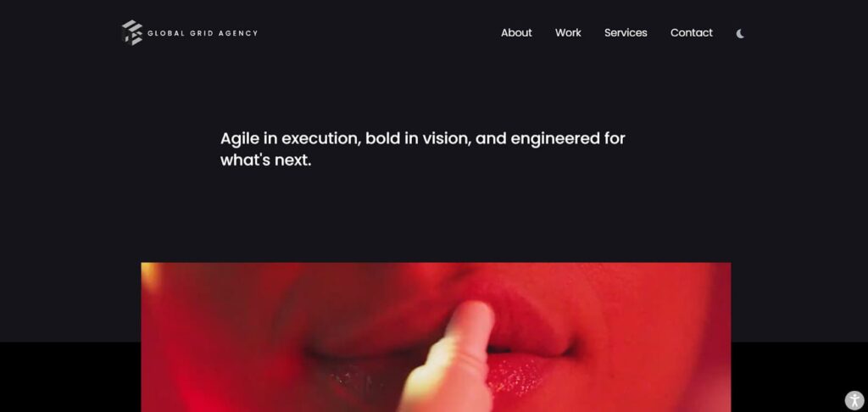Click the red hero image of a face
This screenshot has height=412, width=868.
[x=436, y=337]
